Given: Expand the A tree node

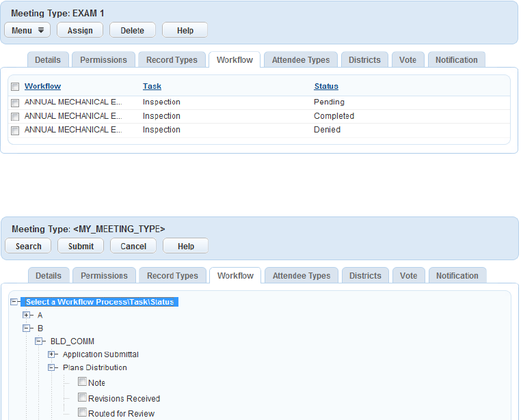Looking at the screenshot, I should click(26, 315).
